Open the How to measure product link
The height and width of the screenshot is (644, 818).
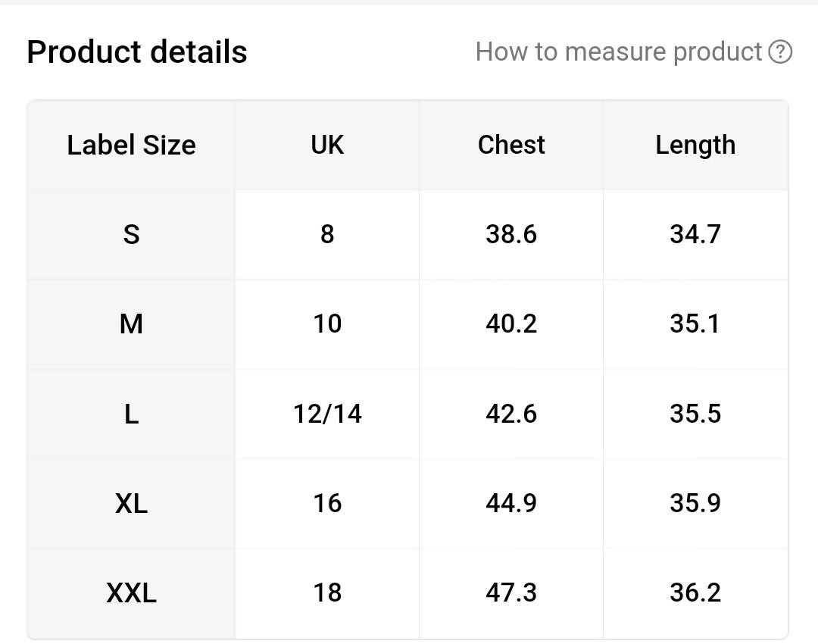pyautogui.click(x=618, y=52)
